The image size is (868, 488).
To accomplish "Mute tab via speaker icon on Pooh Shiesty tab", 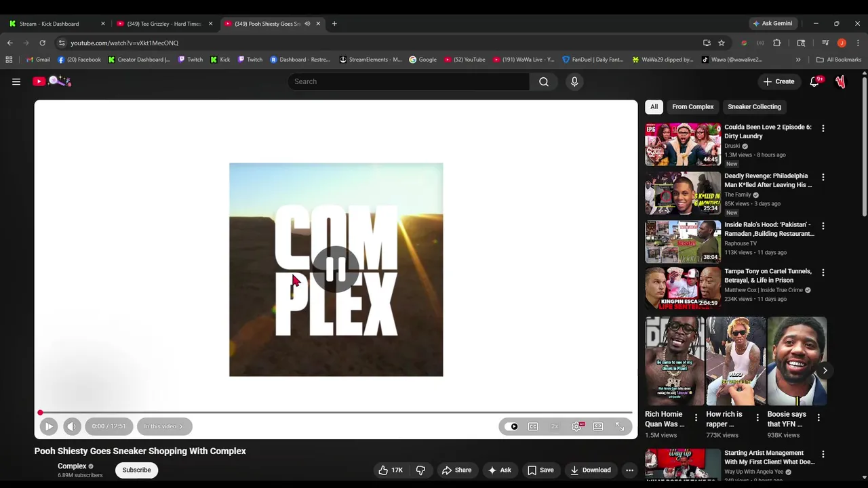I will [307, 24].
